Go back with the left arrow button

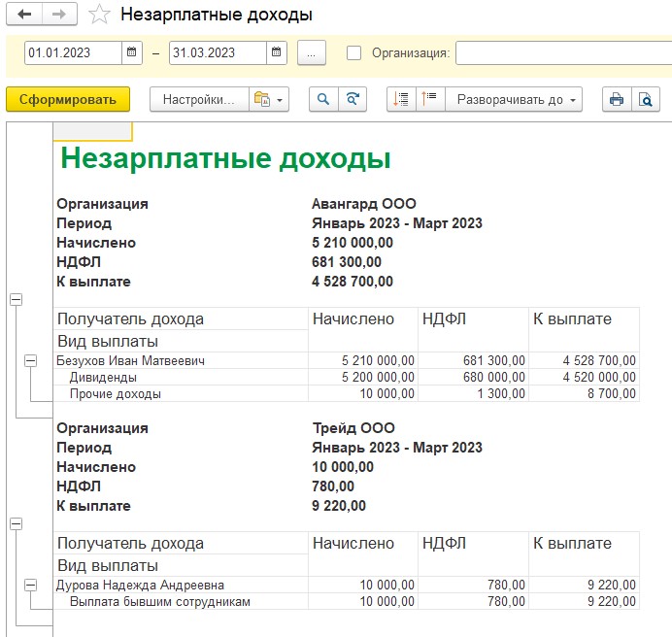tap(24, 15)
